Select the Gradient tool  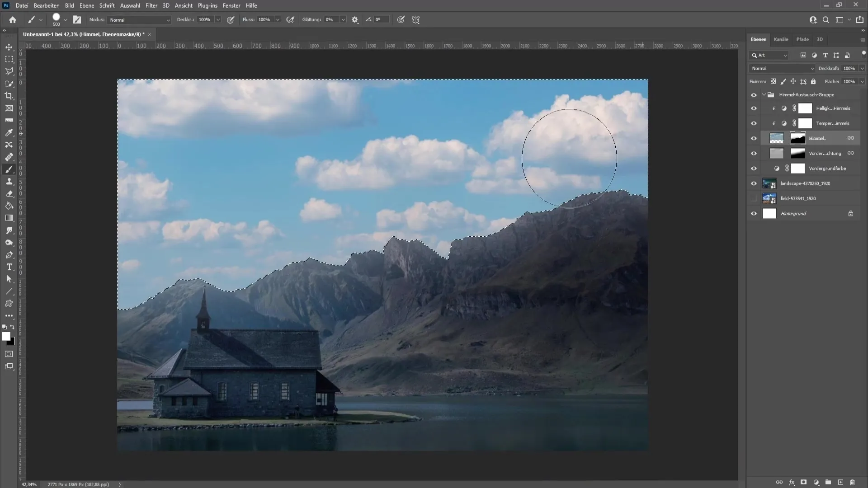pyautogui.click(x=9, y=218)
